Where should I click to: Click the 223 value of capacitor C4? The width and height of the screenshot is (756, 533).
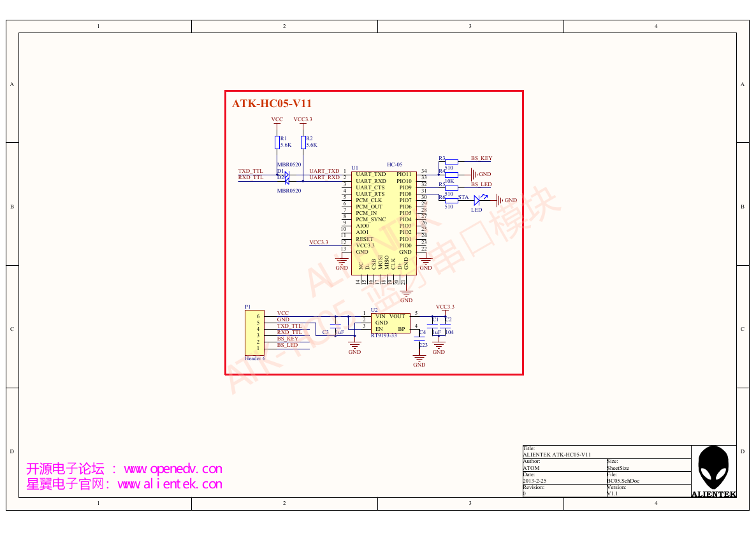pos(423,345)
